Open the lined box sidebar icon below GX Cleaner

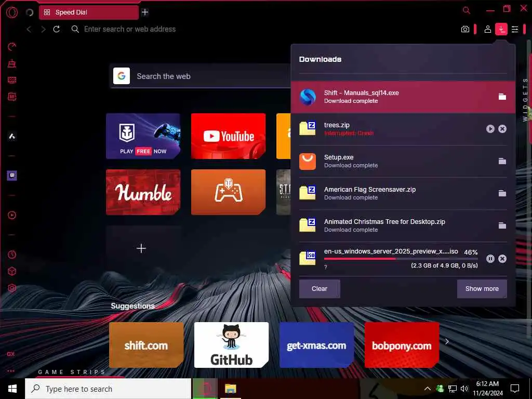pos(12,80)
